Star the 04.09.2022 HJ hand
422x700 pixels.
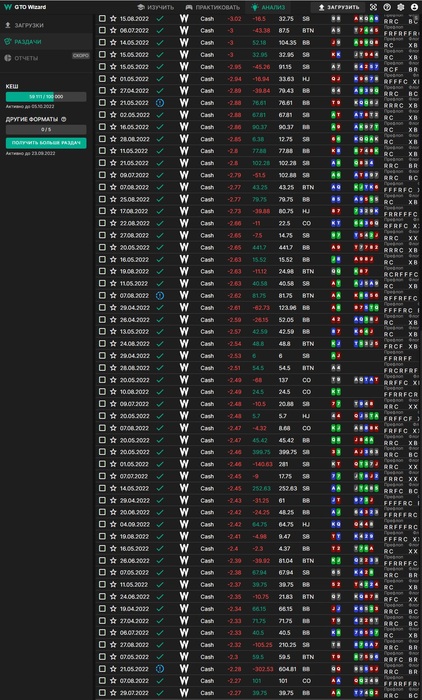pyautogui.click(x=113, y=525)
